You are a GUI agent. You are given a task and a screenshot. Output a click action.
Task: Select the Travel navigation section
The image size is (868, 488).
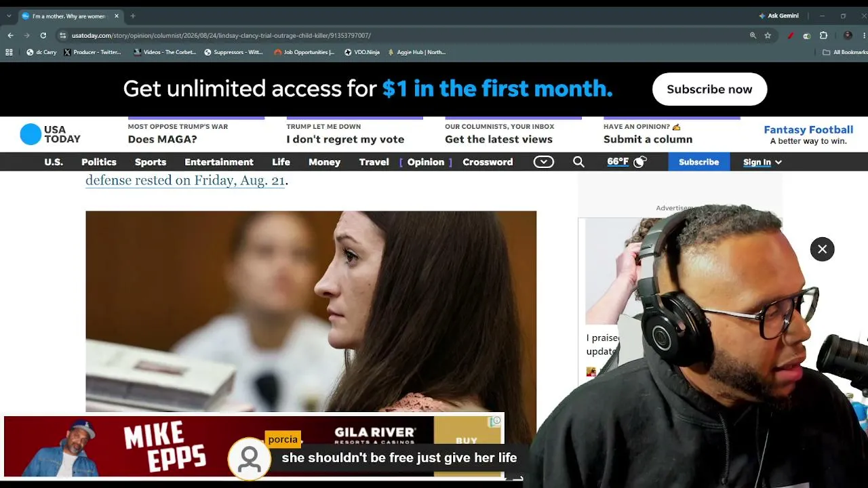(374, 162)
